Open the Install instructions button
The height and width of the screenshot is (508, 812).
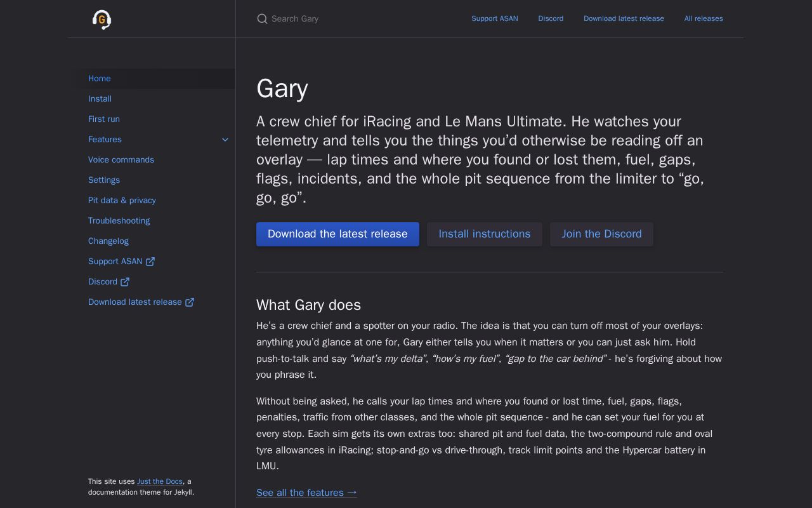485,234
